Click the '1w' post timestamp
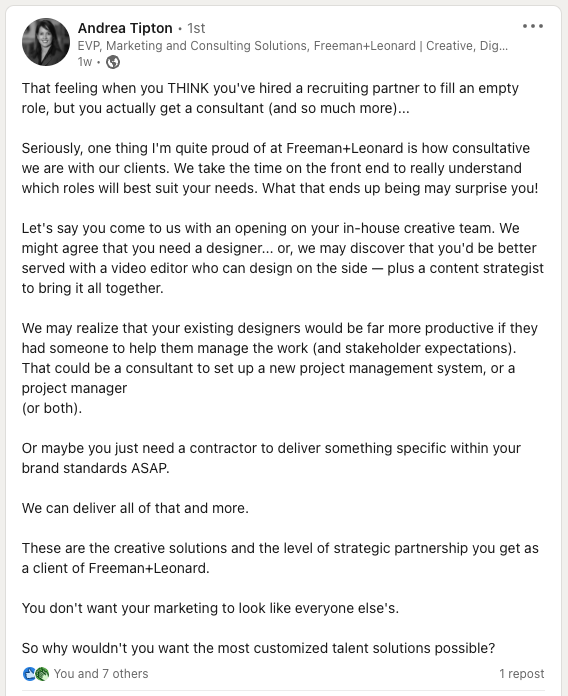The height and width of the screenshot is (696, 568). point(85,62)
